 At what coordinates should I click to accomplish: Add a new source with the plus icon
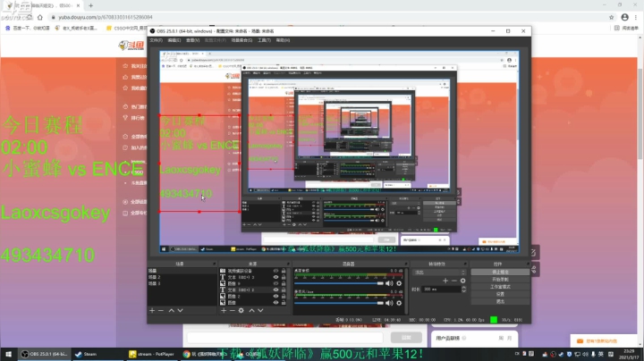224,311
